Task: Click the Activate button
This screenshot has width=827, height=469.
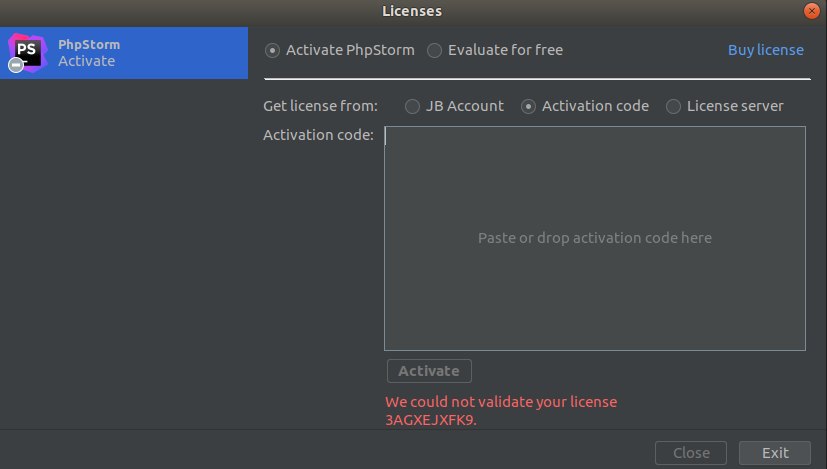Action: 429,371
